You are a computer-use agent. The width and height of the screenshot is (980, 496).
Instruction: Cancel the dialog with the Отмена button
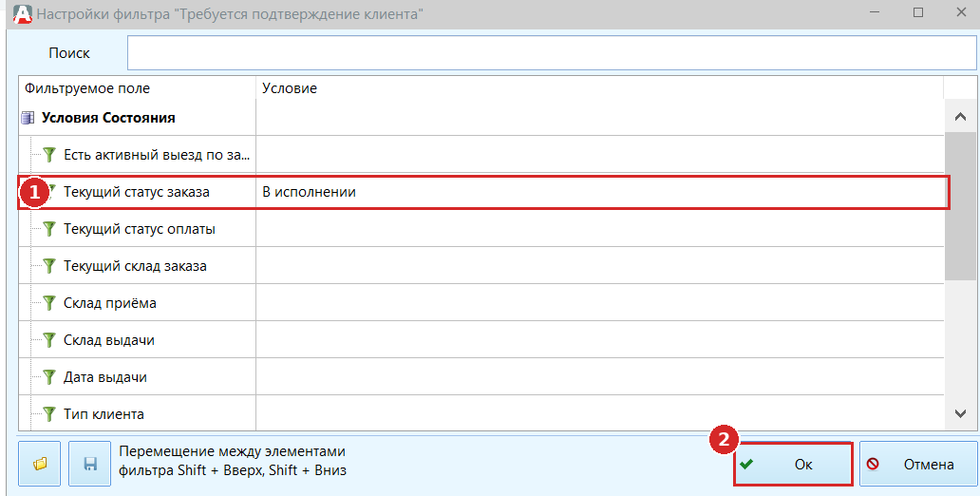click(917, 464)
